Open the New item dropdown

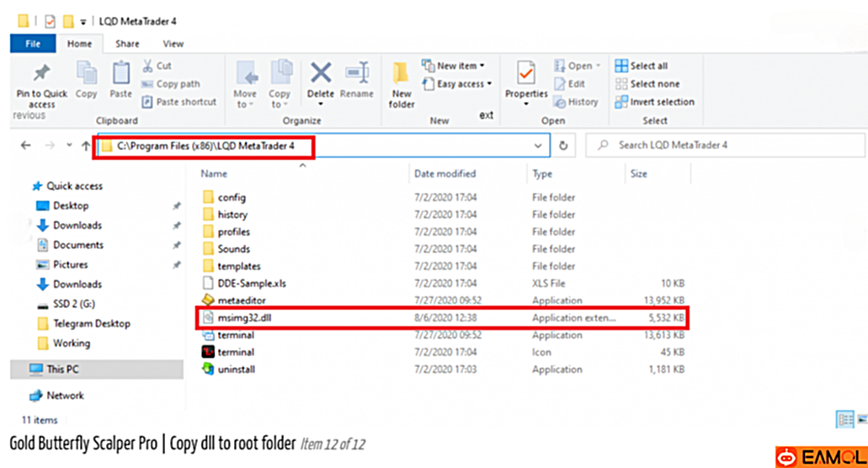click(x=455, y=66)
